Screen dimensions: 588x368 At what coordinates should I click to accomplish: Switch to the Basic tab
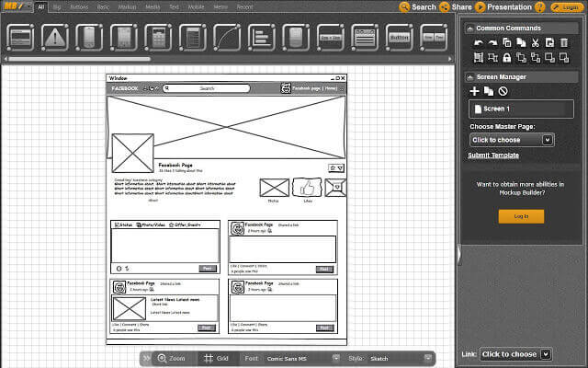click(103, 7)
